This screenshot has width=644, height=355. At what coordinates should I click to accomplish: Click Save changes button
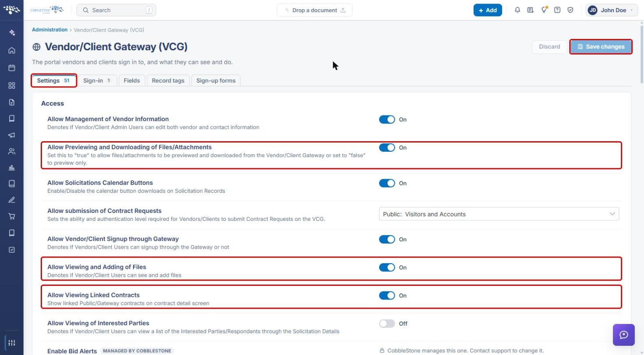tap(601, 47)
